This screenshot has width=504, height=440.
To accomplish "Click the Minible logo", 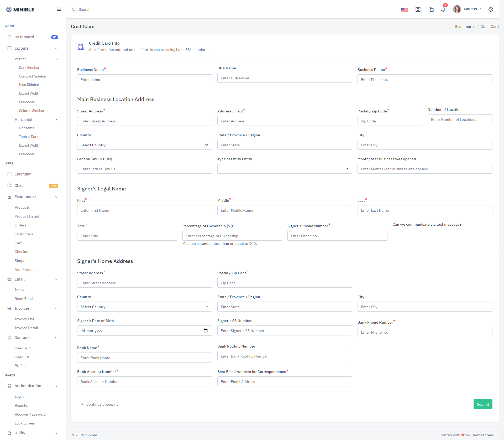I will tap(20, 9).
